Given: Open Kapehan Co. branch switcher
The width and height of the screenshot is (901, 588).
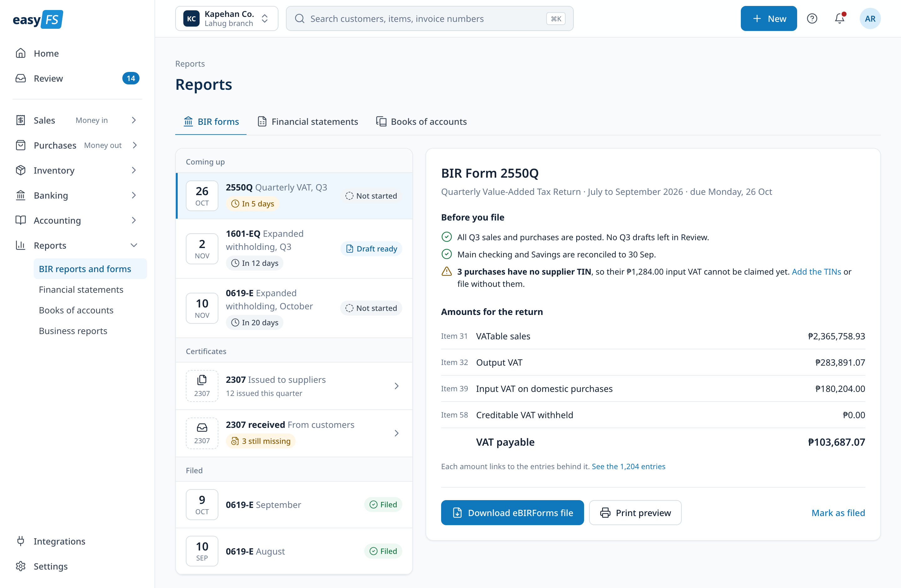Looking at the screenshot, I should pos(227,18).
